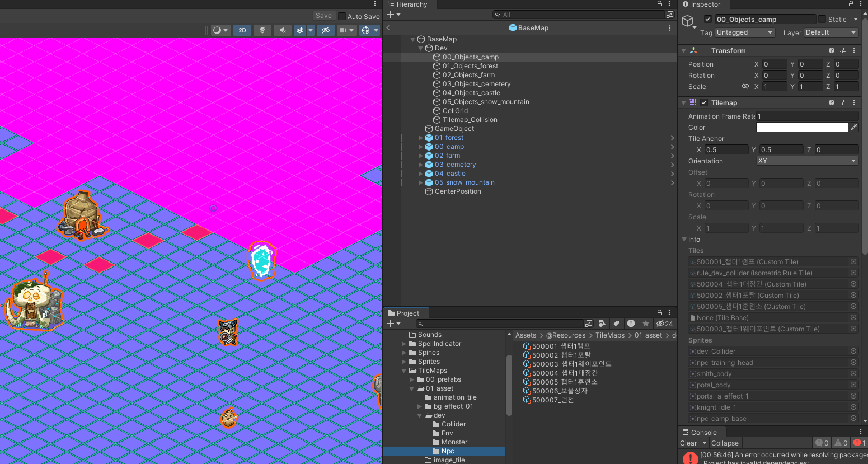Open GameObject icon picker in Inspector

click(689, 22)
